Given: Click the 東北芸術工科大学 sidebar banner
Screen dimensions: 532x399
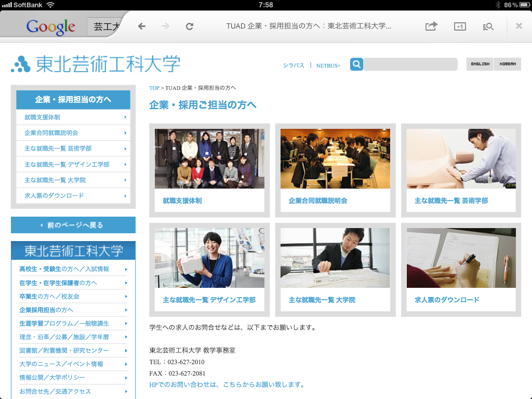Looking at the screenshot, I should point(73,250).
